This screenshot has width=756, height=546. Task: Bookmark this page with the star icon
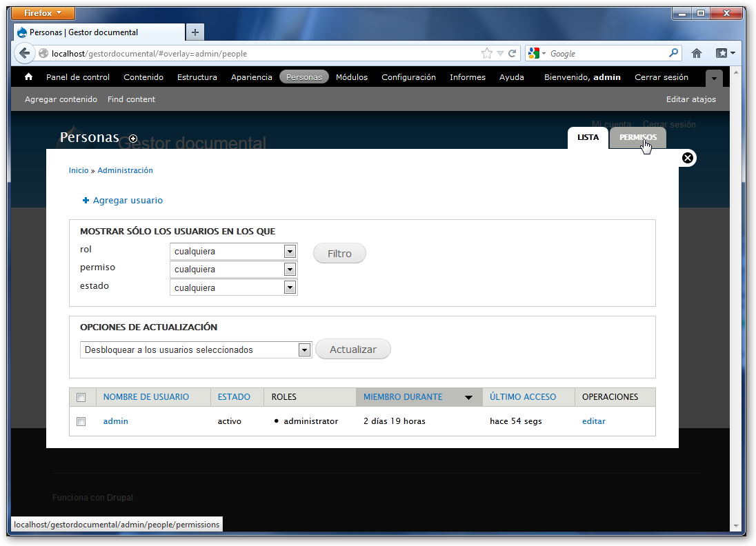[487, 53]
